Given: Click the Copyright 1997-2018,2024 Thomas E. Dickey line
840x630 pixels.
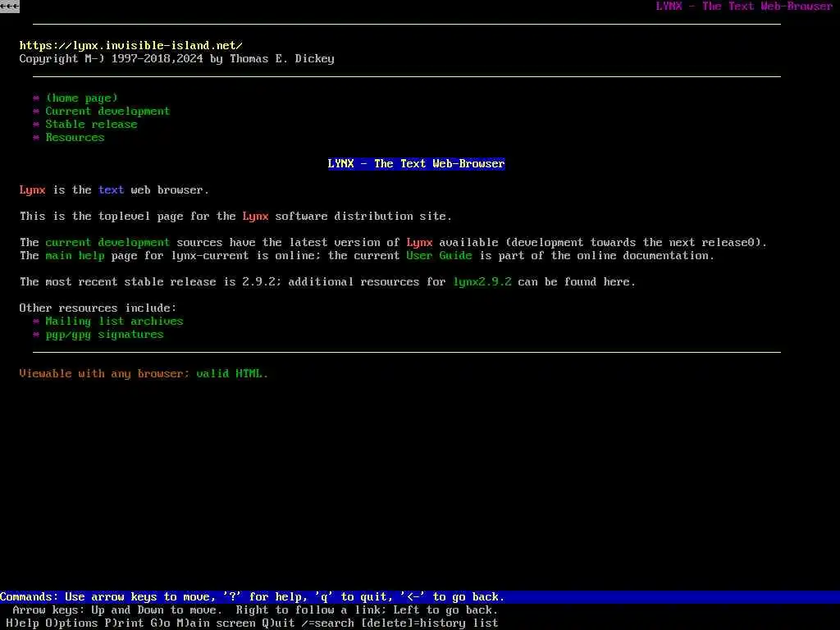Looking at the screenshot, I should (x=177, y=59).
